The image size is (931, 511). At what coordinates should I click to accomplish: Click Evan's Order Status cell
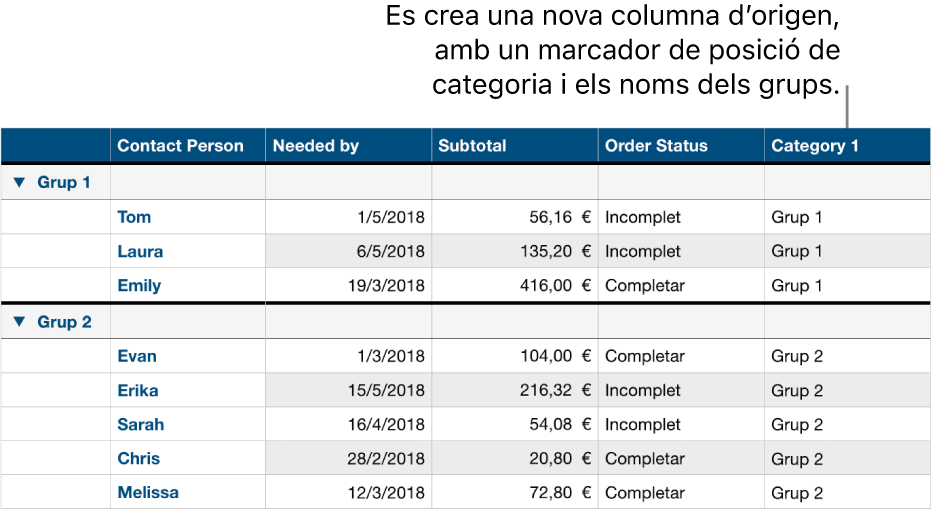[645, 356]
